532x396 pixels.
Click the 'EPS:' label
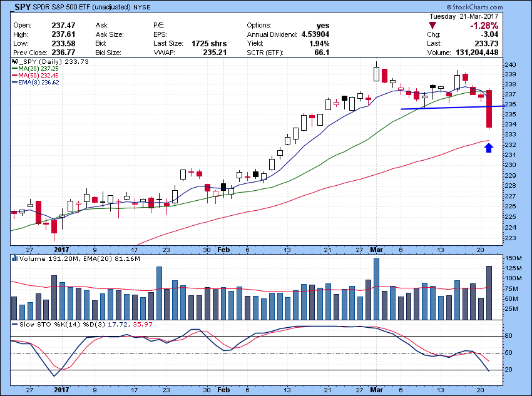(160, 34)
